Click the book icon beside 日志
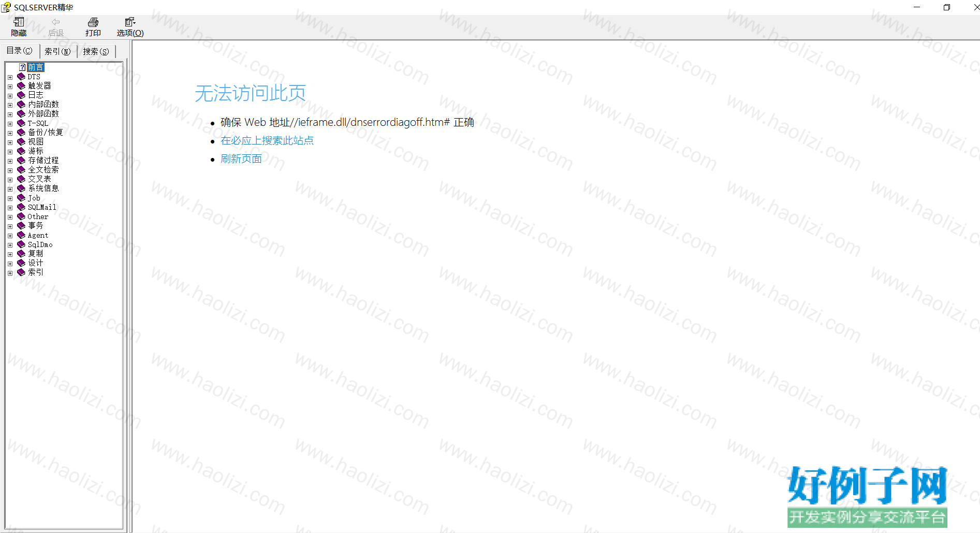The height and width of the screenshot is (533, 980). 21,95
